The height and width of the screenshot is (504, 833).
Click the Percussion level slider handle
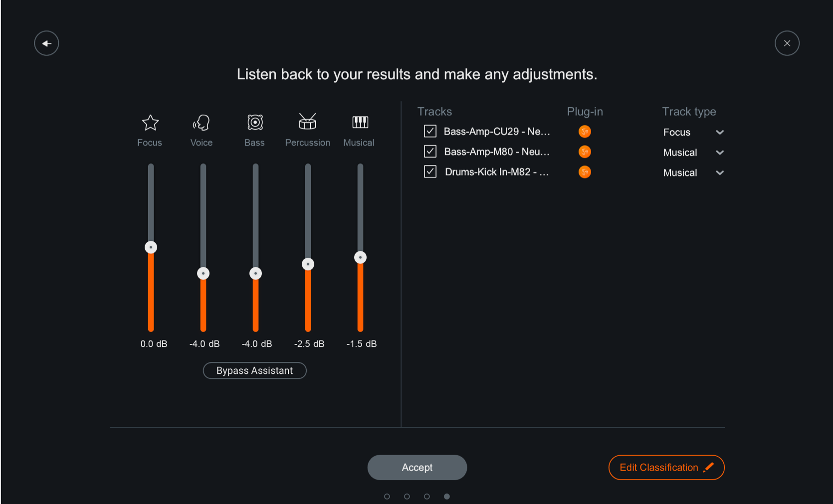[308, 264]
